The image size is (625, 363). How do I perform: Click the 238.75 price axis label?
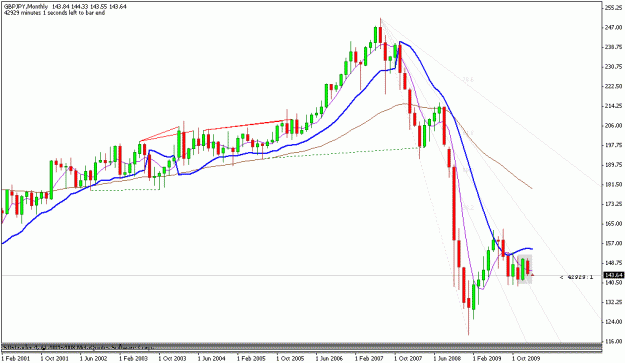(x=614, y=47)
